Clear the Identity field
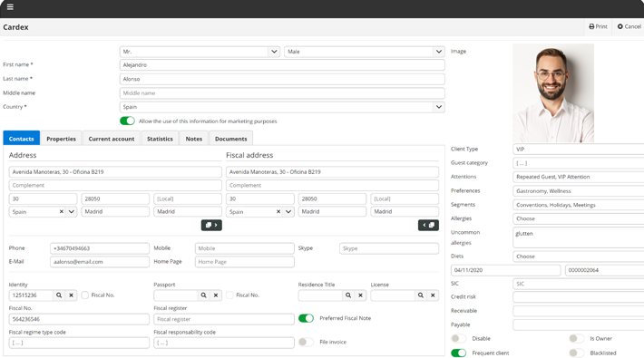Screen dimensions: 644x358 71,295
